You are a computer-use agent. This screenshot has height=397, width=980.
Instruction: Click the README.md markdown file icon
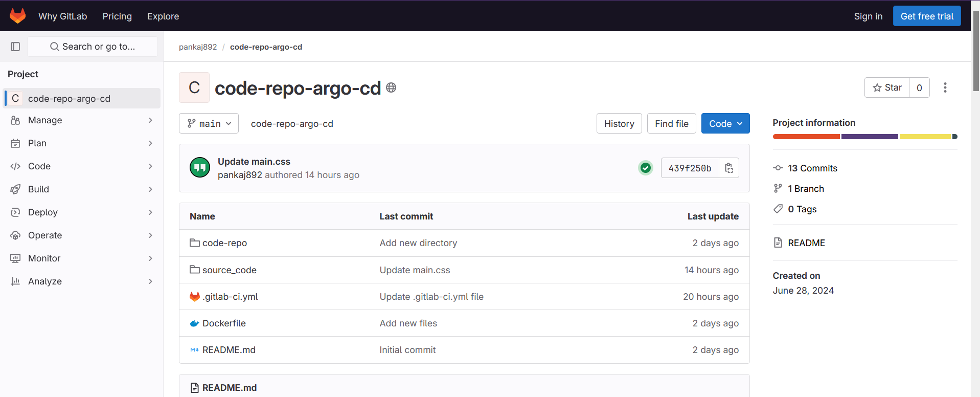coord(195,350)
